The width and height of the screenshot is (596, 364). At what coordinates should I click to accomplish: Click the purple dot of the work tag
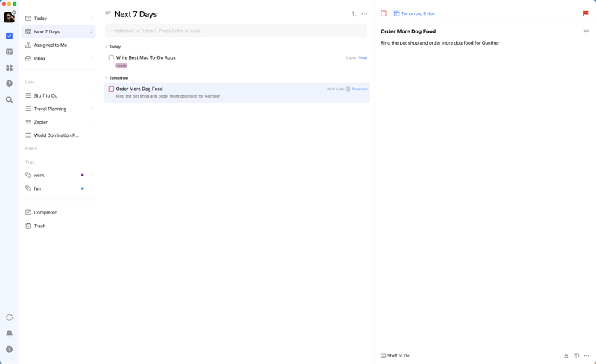[x=83, y=175]
